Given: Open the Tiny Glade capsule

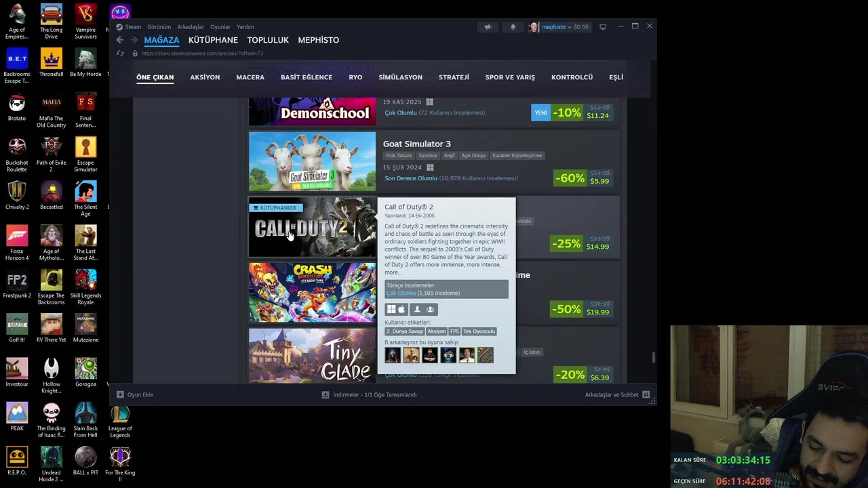Looking at the screenshot, I should pos(312,356).
